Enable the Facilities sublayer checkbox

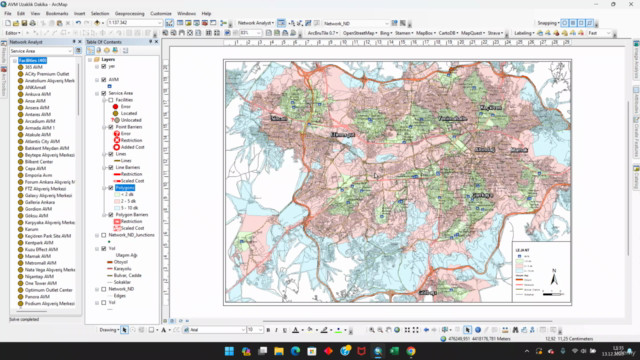coord(111,100)
